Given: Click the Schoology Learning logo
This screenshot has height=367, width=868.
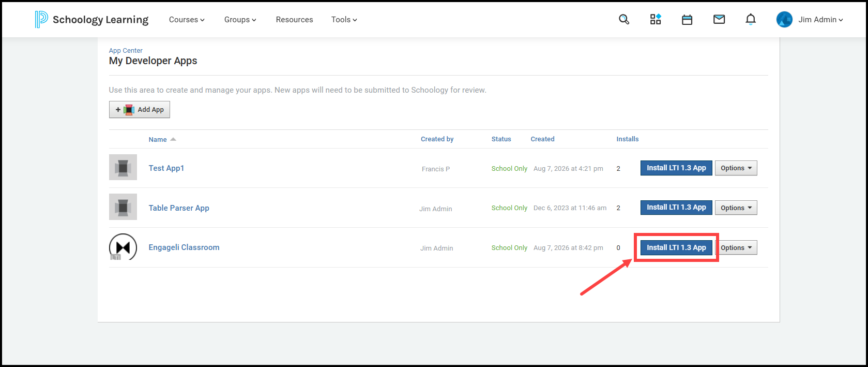Looking at the screenshot, I should pyautogui.click(x=92, y=20).
